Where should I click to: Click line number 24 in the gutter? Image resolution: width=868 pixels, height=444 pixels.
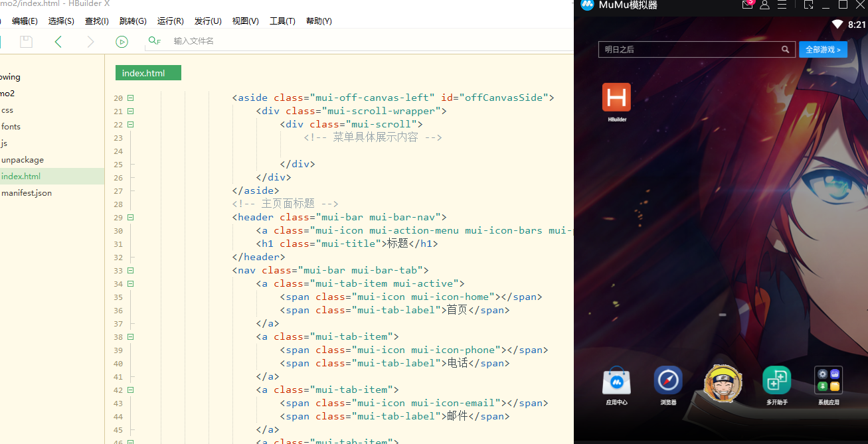pyautogui.click(x=118, y=151)
